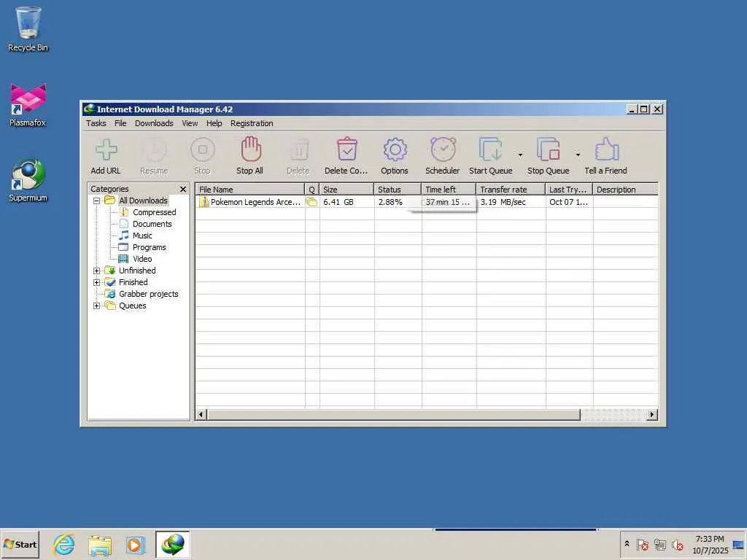The width and height of the screenshot is (747, 560).
Task: Select the Finished category
Action: coord(133,282)
